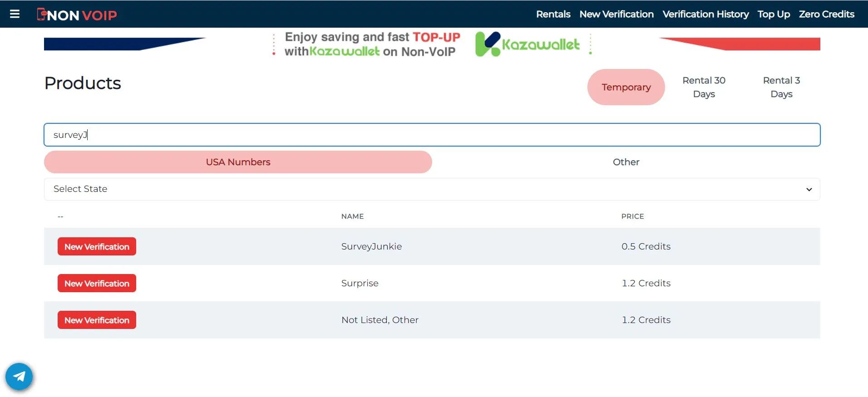Image resolution: width=868 pixels, height=397 pixels.
Task: Click the 0.5 Credits price cell
Action: [x=646, y=246]
